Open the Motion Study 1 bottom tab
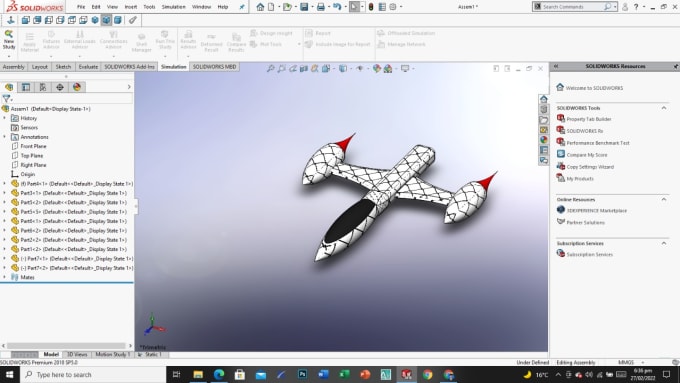 click(112, 354)
